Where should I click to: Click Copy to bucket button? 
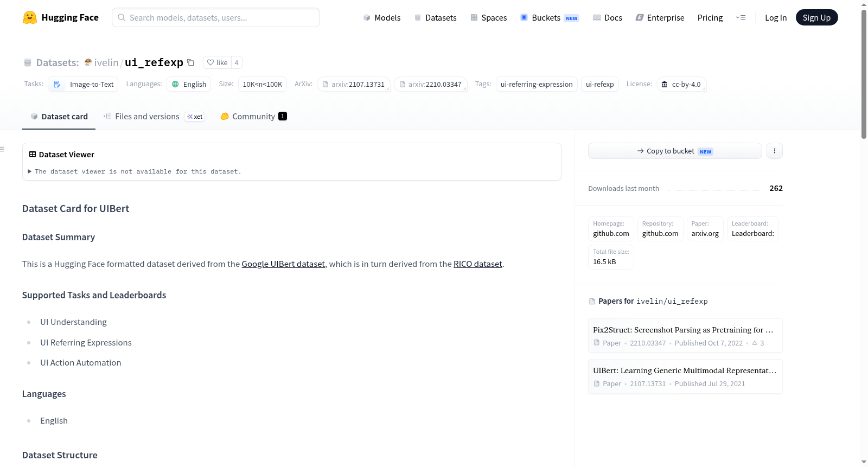[675, 151]
